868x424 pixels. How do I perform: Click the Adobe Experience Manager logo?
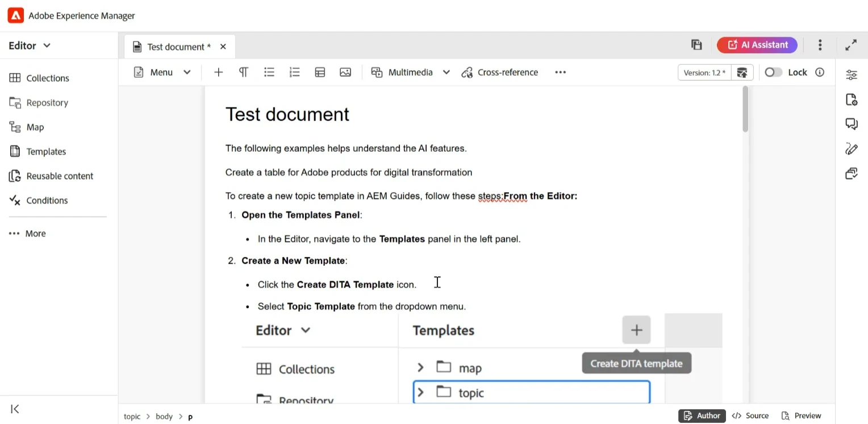coord(15,15)
